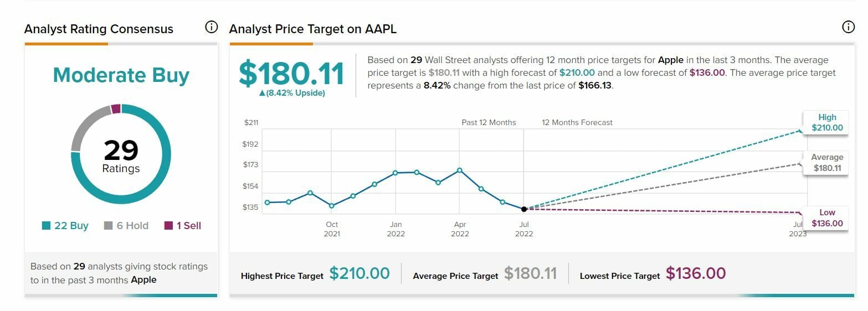
Task: Click the black July 2022 chart point
Action: [524, 209]
